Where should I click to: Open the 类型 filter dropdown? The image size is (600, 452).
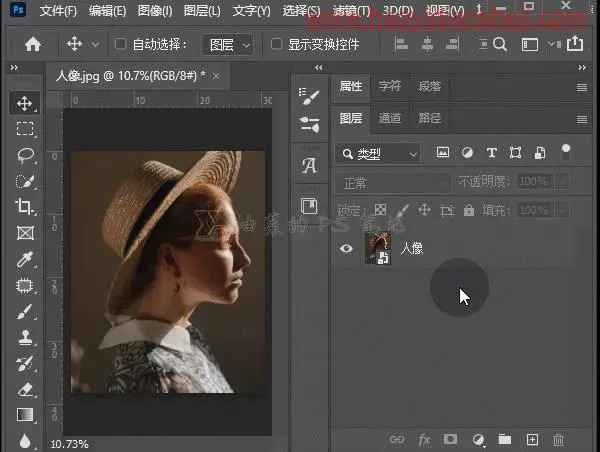[378, 154]
